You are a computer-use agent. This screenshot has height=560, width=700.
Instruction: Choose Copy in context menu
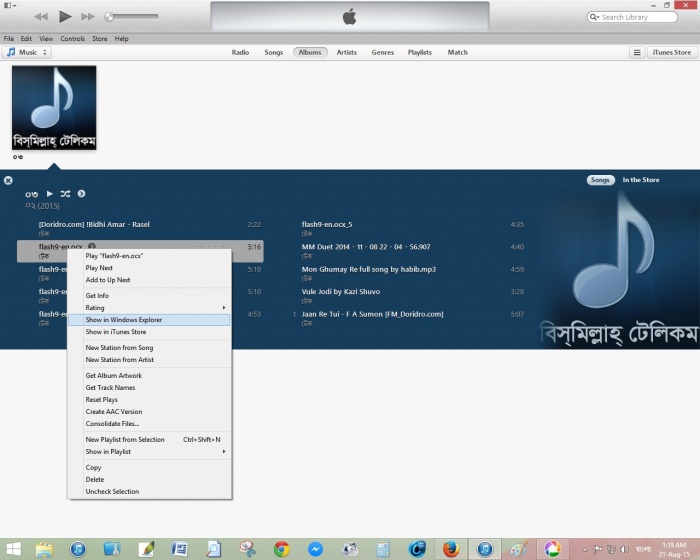pos(150,468)
